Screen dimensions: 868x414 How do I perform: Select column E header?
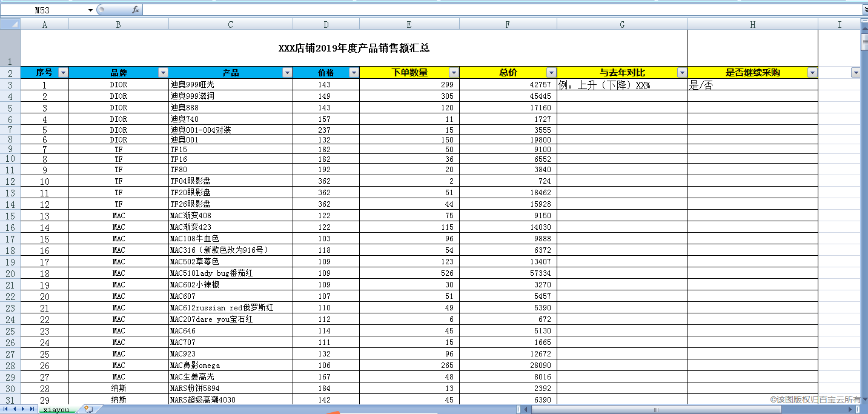click(409, 24)
